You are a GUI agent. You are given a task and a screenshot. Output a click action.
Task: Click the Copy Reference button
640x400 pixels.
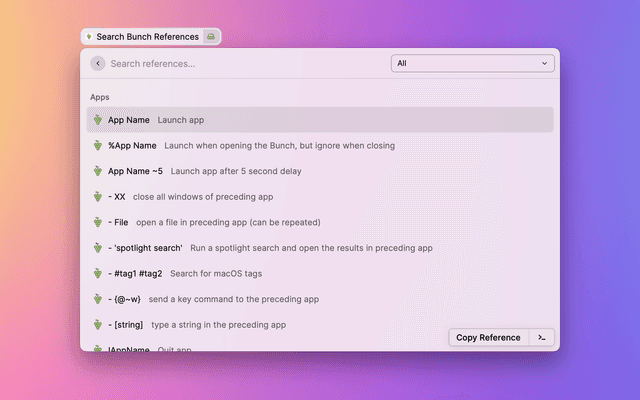point(488,337)
